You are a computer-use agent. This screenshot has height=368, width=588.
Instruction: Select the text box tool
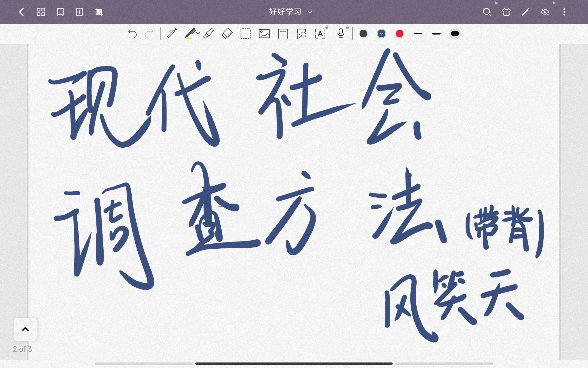(x=283, y=34)
